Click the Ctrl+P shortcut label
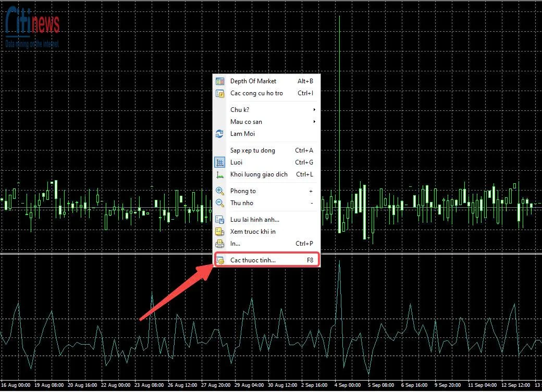Screen dimensions: 542x392 pos(304,244)
